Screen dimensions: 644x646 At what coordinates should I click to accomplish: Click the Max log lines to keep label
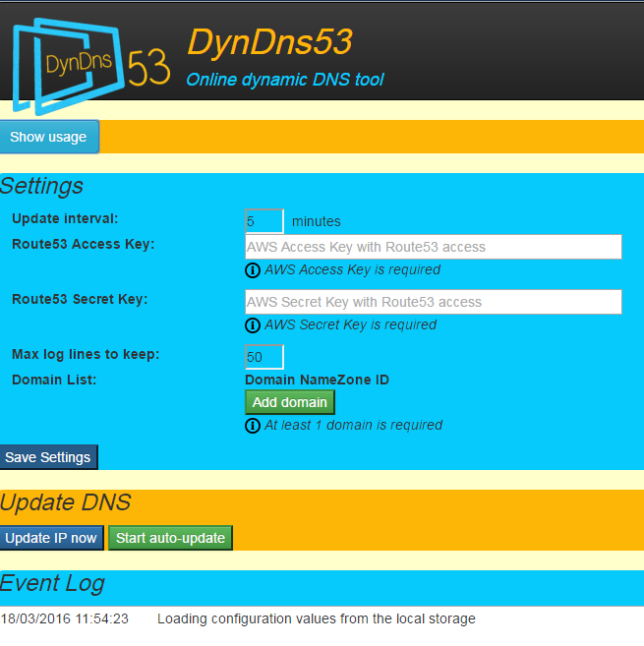(x=86, y=354)
